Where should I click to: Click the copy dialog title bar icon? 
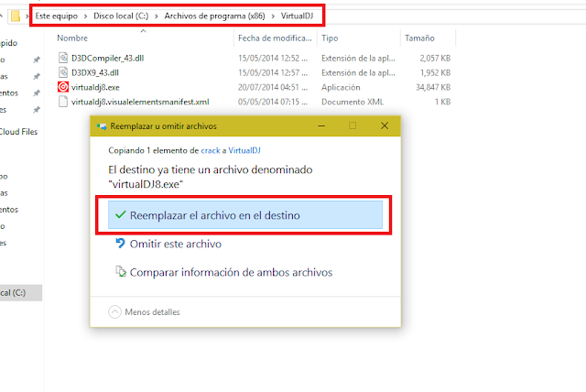(x=102, y=126)
